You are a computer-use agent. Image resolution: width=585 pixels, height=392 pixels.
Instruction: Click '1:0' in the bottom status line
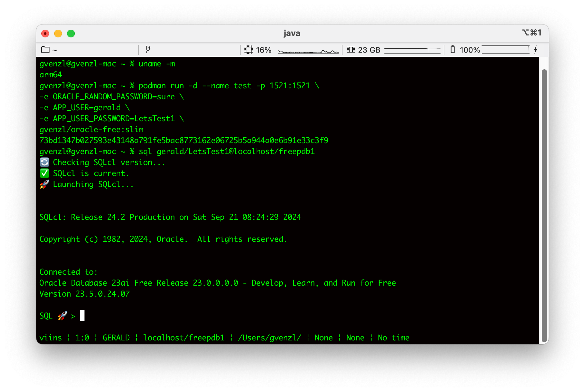pos(82,338)
